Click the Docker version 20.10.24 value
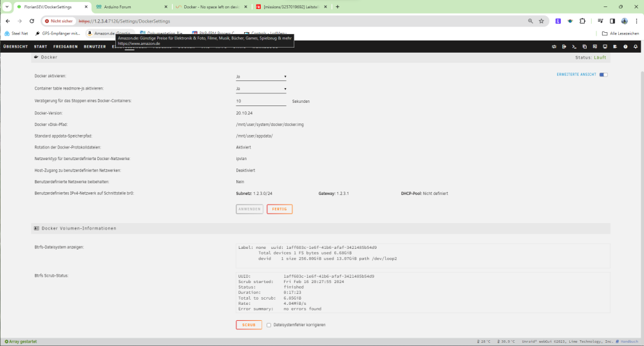644x346 pixels. click(244, 113)
